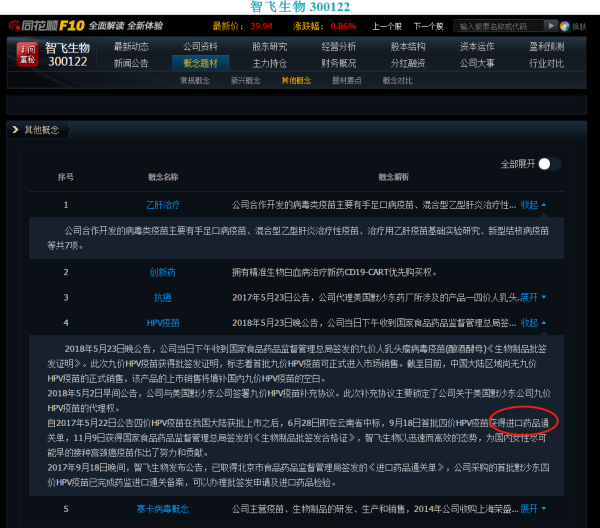This screenshot has width=600, height=528.
Task: Click the 换肤 color wheel icon
Action: (x=564, y=26)
